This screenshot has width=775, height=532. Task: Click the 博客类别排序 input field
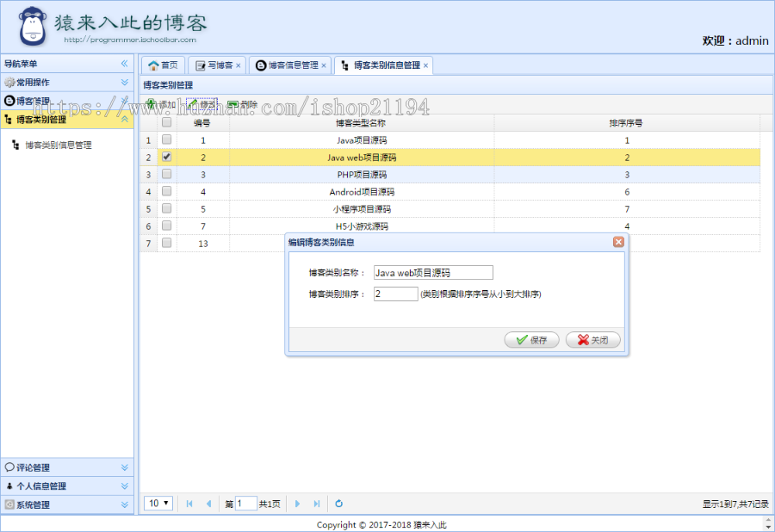[395, 294]
